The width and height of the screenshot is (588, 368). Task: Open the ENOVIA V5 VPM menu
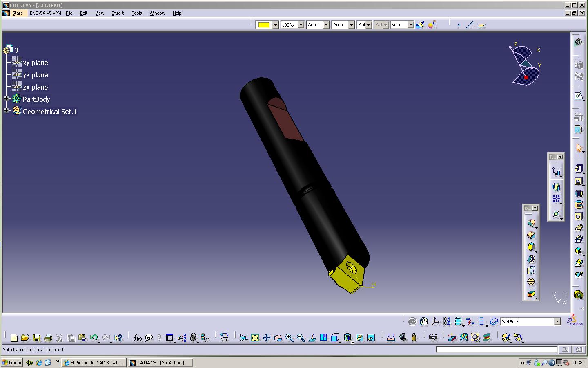pyautogui.click(x=45, y=13)
